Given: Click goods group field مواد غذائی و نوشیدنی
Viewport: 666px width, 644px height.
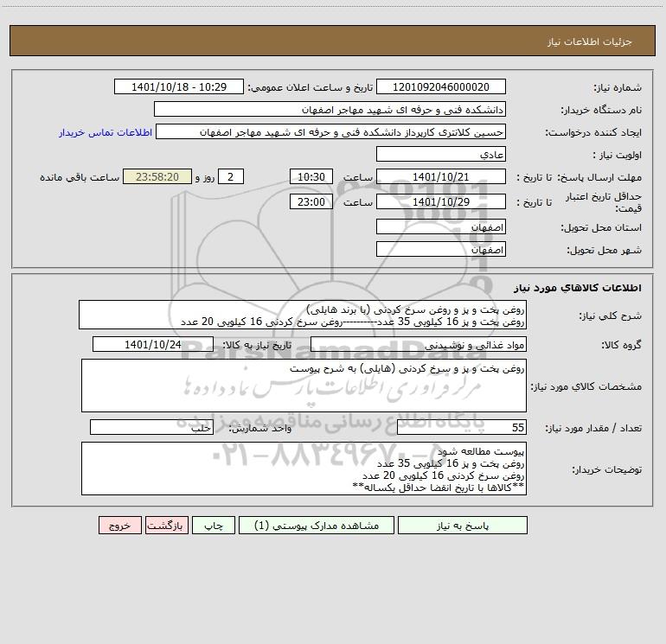Looking at the screenshot, I should pos(419,344).
